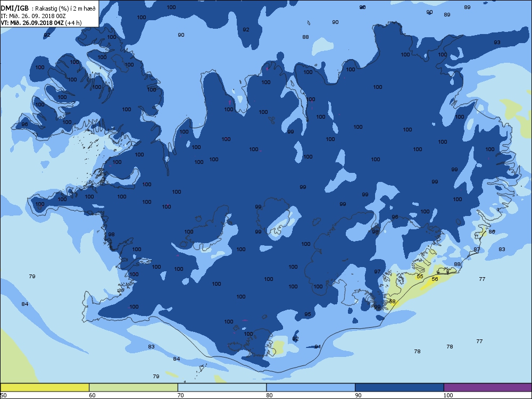
Task: Click the 'VT: Mið. 26.09.2018 04Z (+4 h)' line
Action: pos(41,23)
